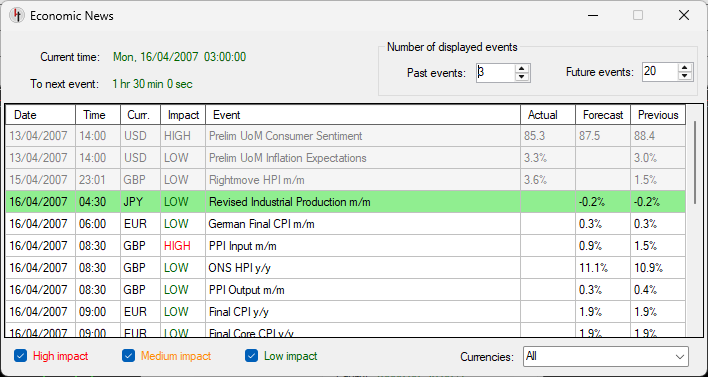Open the Currencies dropdown
708x377 pixels.
pos(606,357)
